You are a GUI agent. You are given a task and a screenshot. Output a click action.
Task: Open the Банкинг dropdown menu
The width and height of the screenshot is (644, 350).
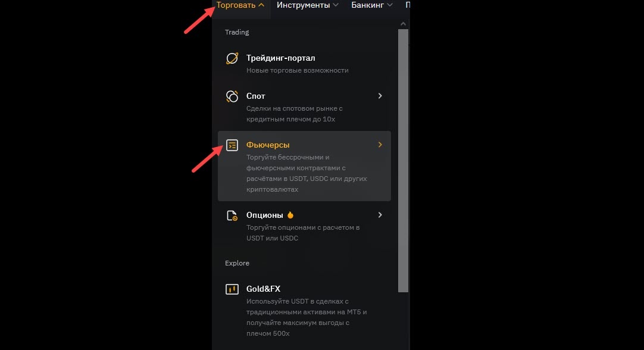372,5
